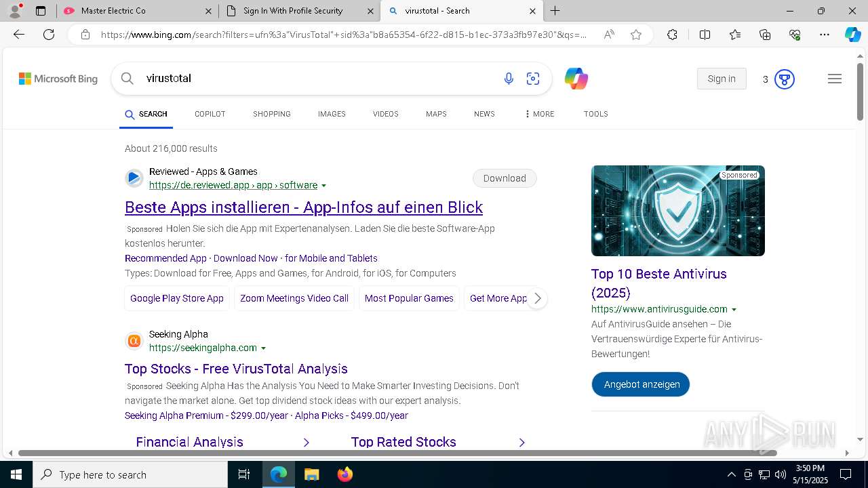Advance the ad sitelinks carousel arrow

(537, 298)
